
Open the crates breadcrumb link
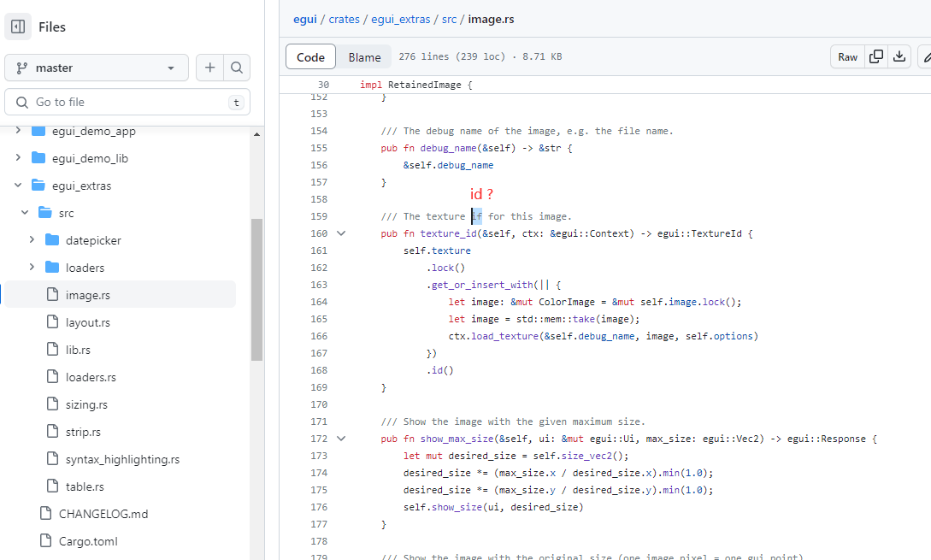(x=344, y=19)
